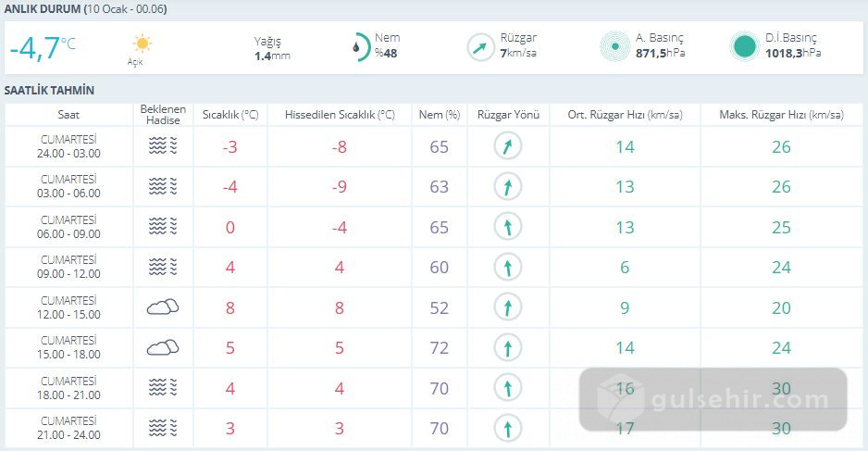Click the fog icon for 18.00 - 21.00
The height and width of the screenshot is (451, 868).
[163, 387]
